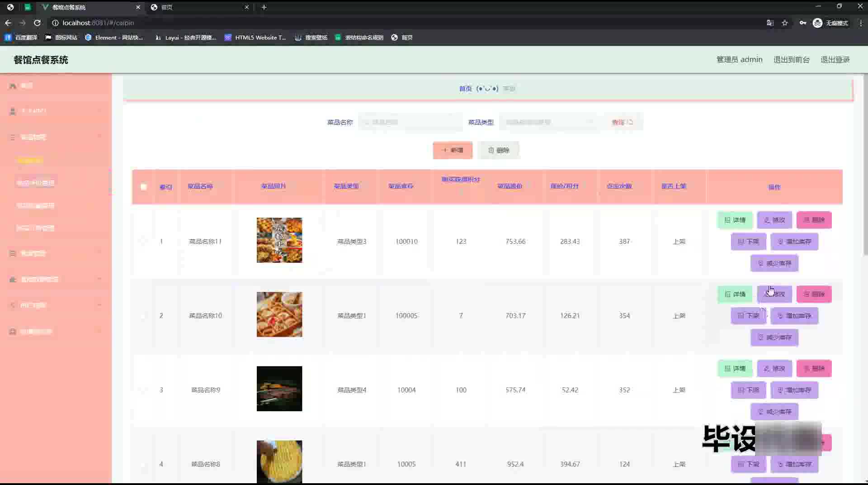The image size is (868, 485).
Task: Click the 查询 search button
Action: click(x=622, y=122)
